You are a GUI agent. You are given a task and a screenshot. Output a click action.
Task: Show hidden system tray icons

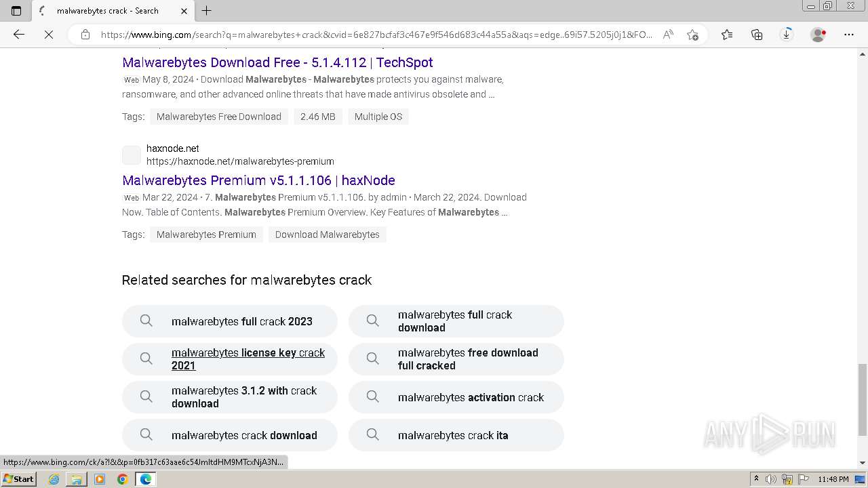[756, 479]
